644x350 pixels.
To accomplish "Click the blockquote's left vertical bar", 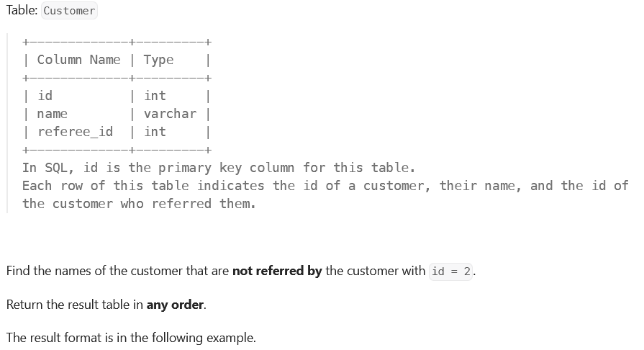I will pos(7,123).
